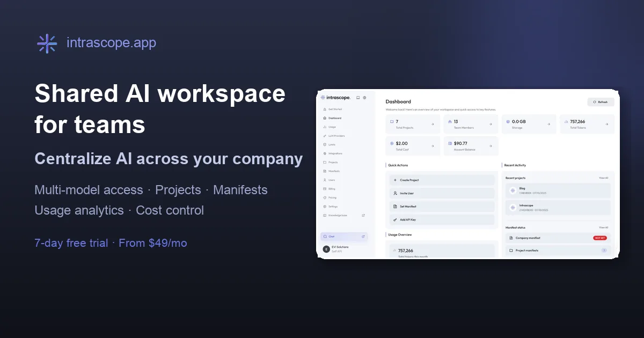The height and width of the screenshot is (338, 644).
Task: Click the Project manifests label
Action: click(x=527, y=251)
